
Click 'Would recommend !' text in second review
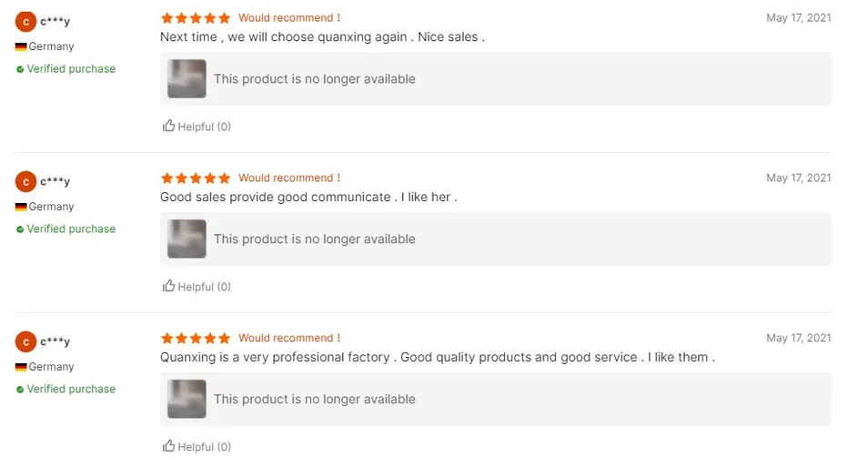tap(289, 178)
